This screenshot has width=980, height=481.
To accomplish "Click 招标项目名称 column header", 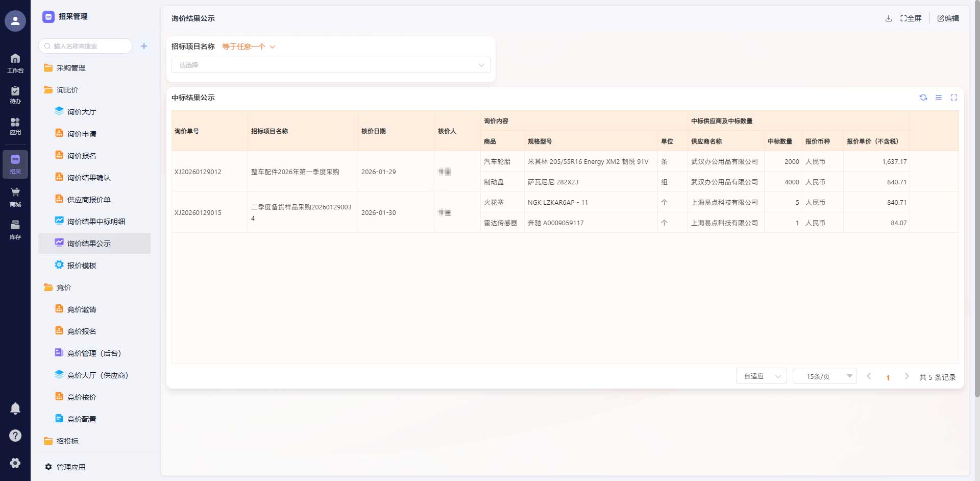I will (x=303, y=131).
